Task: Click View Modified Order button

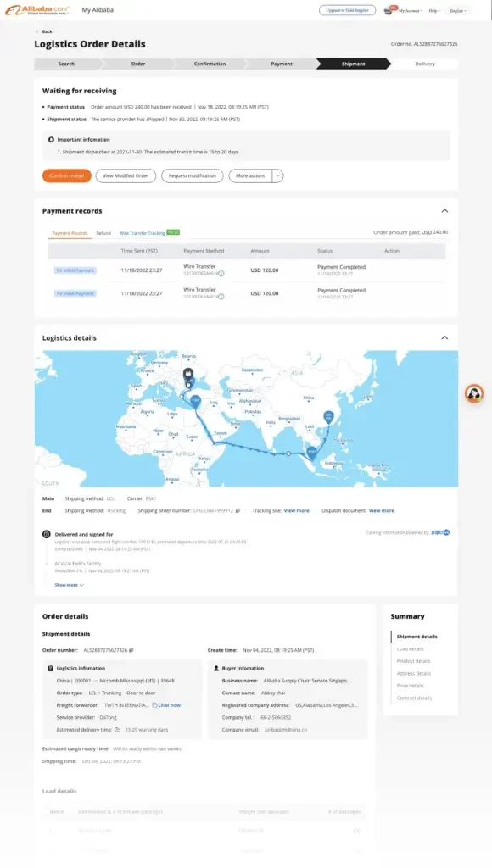Action: point(126,175)
